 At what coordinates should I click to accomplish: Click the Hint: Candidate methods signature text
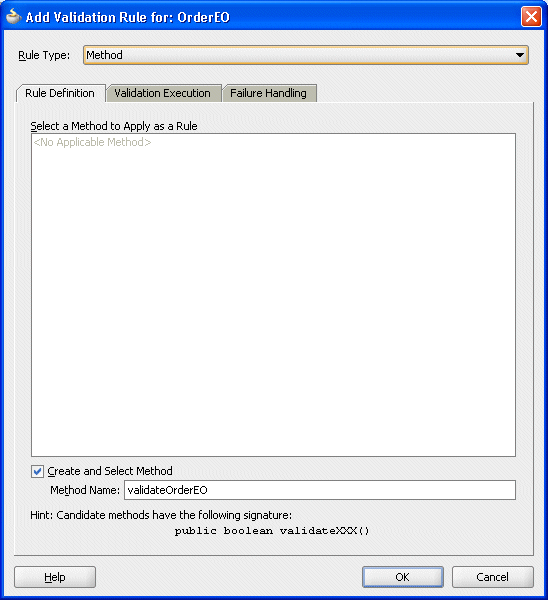pyautogui.click(x=161, y=515)
